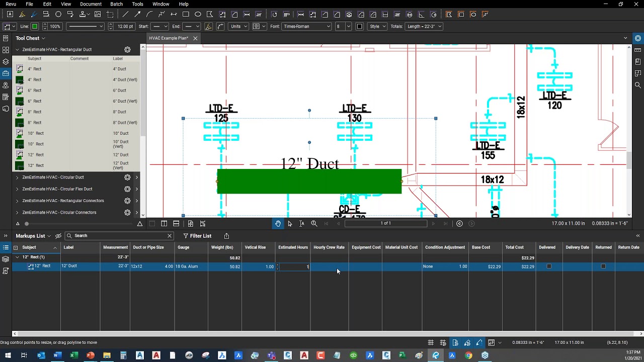Open the Style dropdown
Screen dimensions: 644x362
point(376,26)
